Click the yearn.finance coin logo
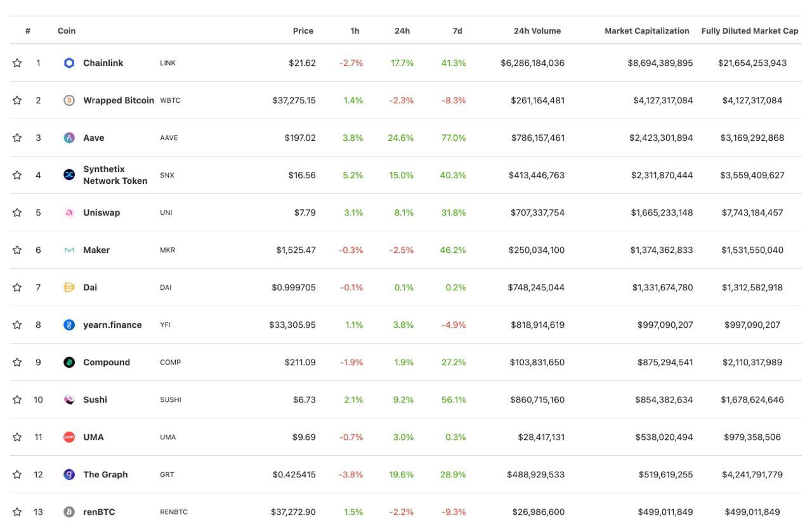Image resolution: width=812 pixels, height=530 pixels. coord(69,325)
